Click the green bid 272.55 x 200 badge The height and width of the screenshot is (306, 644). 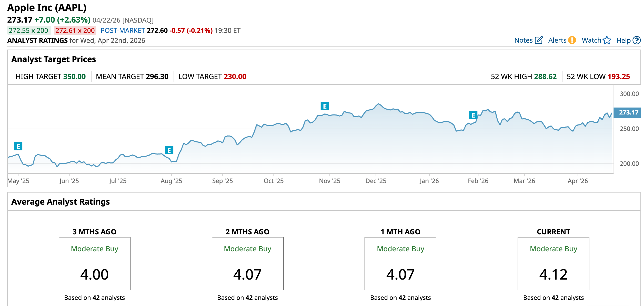(x=28, y=31)
